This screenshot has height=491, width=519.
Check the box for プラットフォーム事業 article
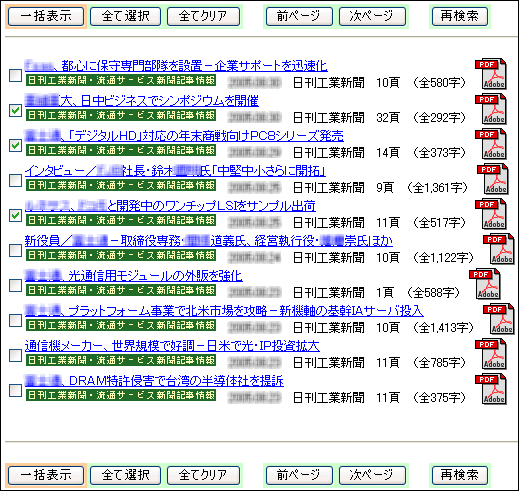[x=15, y=320]
